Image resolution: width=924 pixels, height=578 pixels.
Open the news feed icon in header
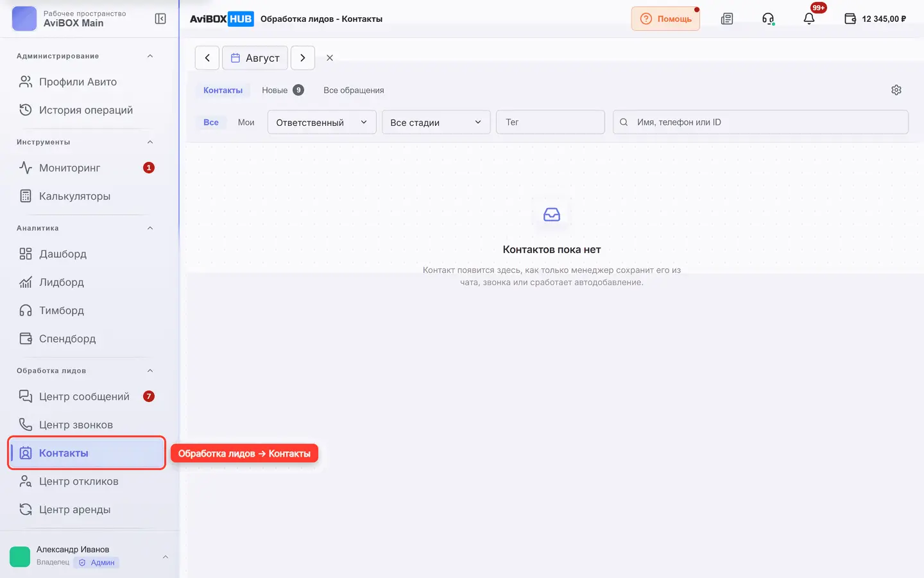727,19
